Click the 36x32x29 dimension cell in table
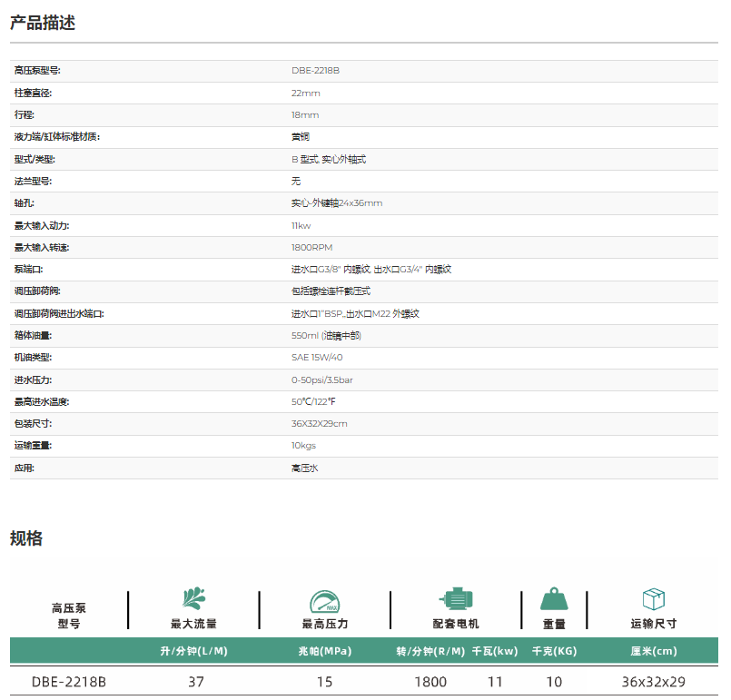731x700 pixels. click(653, 682)
